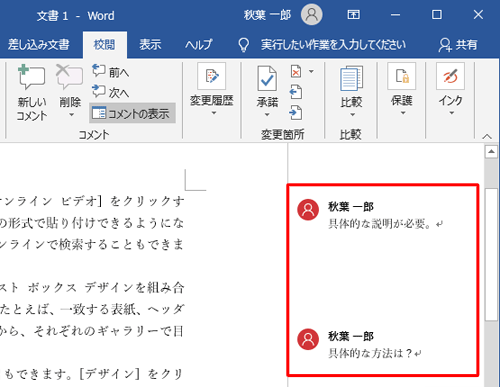Click author name on second comment
The height and width of the screenshot is (387, 500).
tap(351, 336)
